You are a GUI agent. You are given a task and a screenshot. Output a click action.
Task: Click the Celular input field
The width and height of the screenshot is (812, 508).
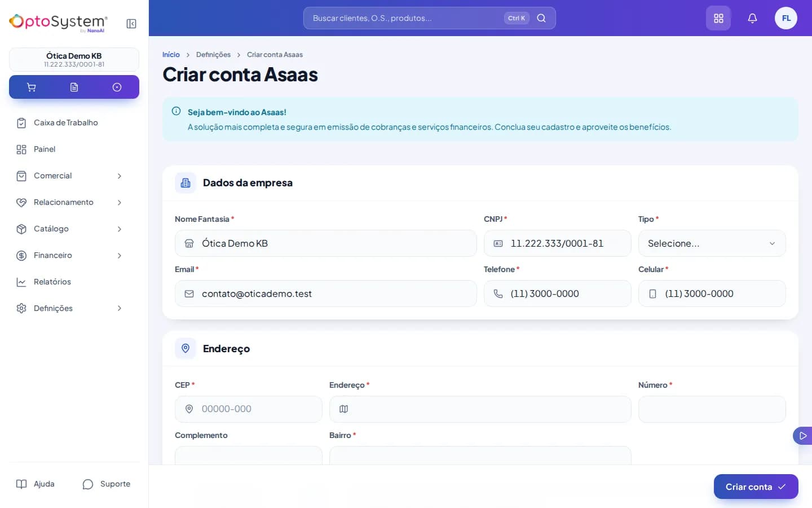click(712, 294)
